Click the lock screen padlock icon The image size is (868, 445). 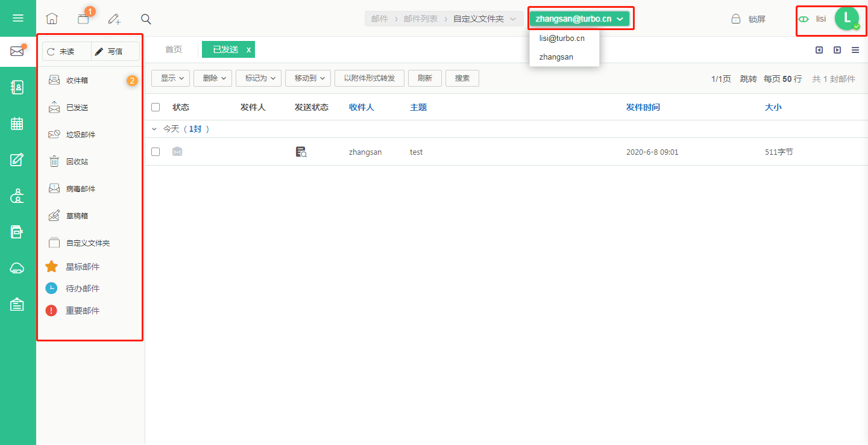735,19
